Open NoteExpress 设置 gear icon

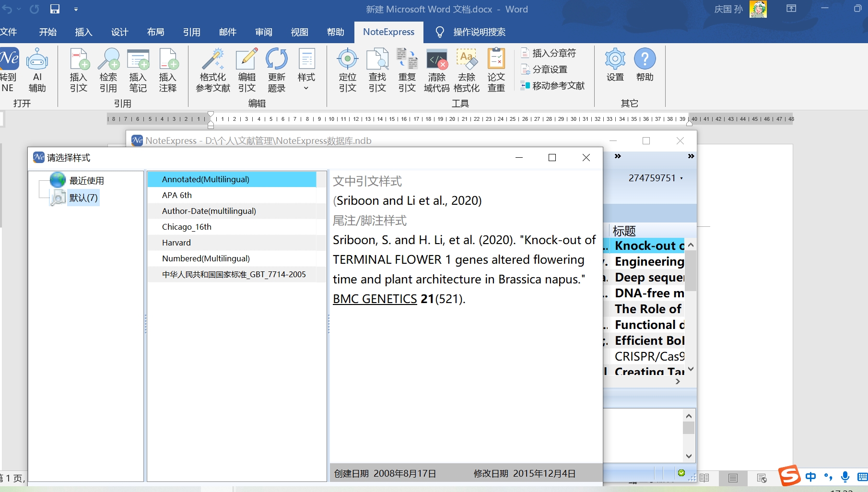click(x=615, y=65)
